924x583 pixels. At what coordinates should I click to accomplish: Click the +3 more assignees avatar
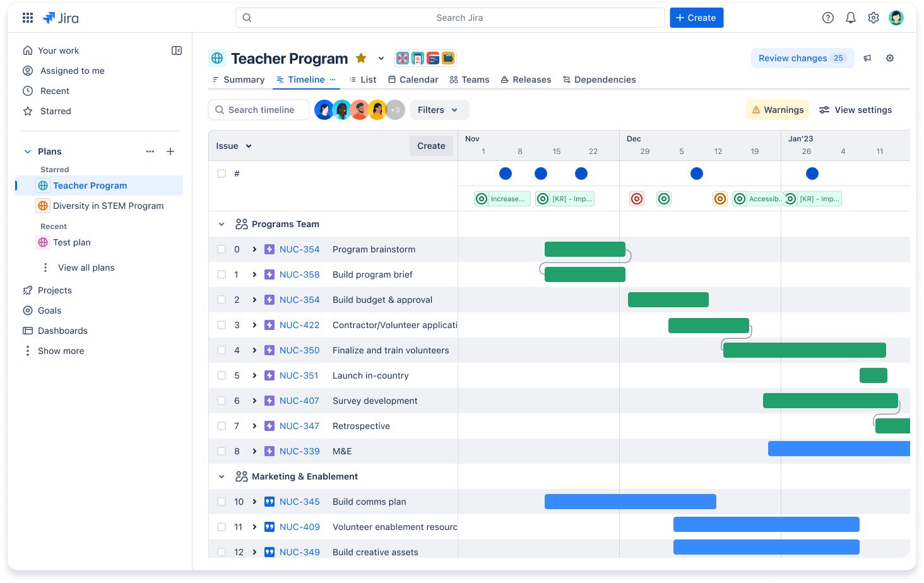[x=395, y=110]
